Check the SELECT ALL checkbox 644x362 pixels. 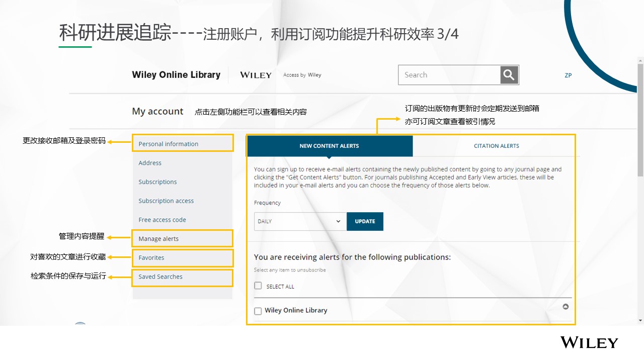[x=258, y=285]
